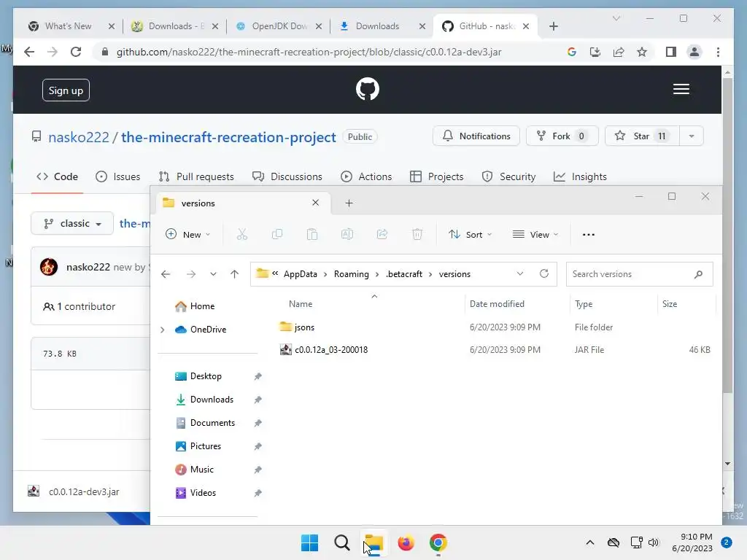Sort by the Date modified column header

(x=497, y=304)
